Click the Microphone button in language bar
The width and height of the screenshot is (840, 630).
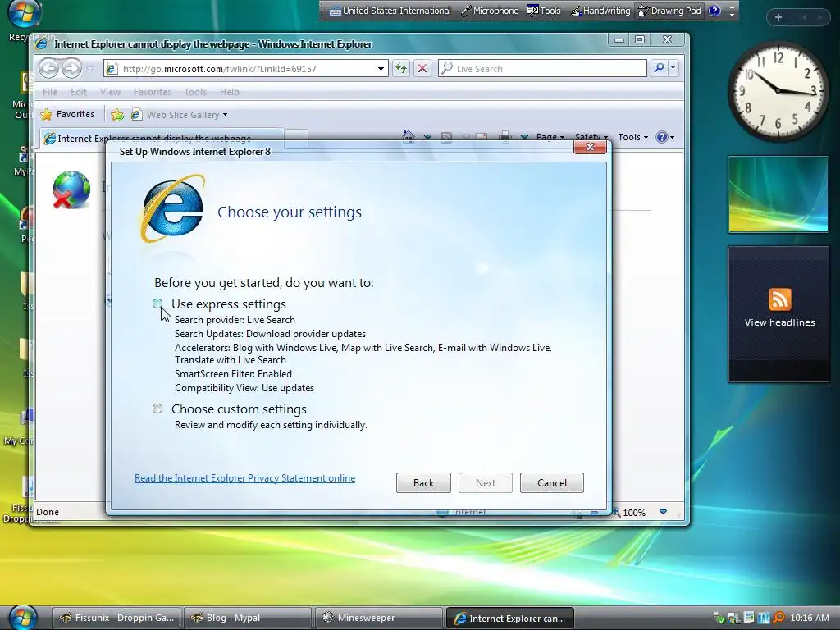point(490,11)
